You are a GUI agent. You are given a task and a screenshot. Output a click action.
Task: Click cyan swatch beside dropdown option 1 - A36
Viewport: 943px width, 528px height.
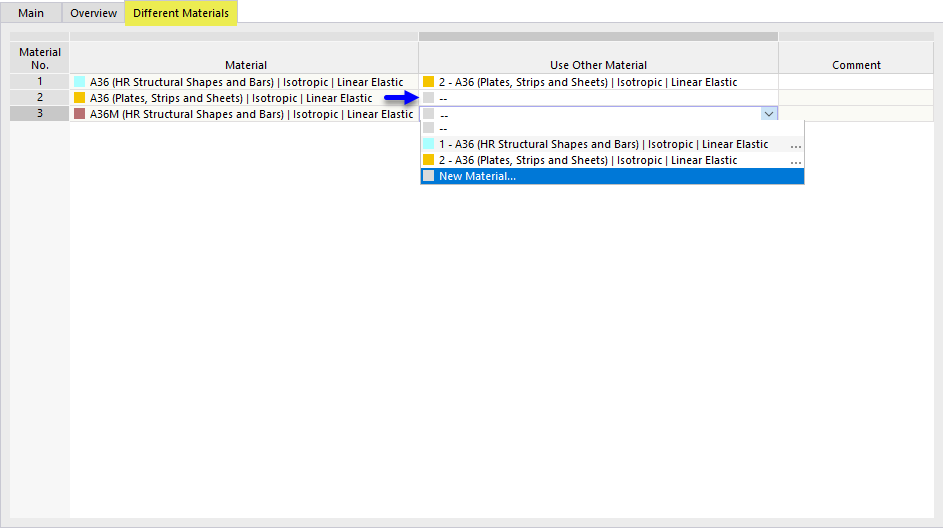point(428,144)
